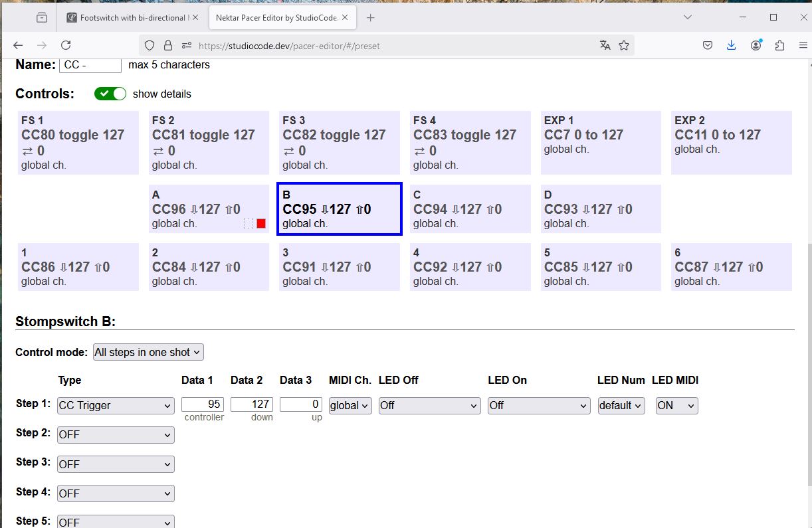The height and width of the screenshot is (528, 812).
Task: Select the EXP 2 control tile
Action: [x=732, y=143]
